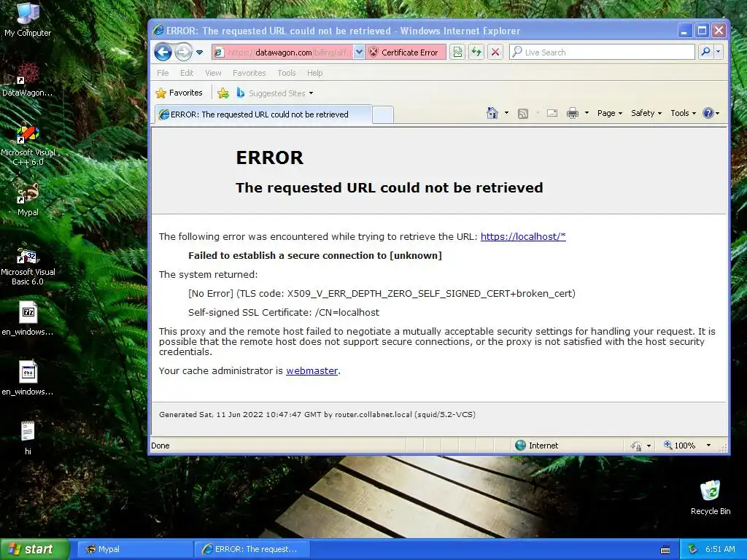This screenshot has width=747, height=560.
Task: Launch Microsoft Visual Basic 6.0 shortcut
Action: pos(28,264)
